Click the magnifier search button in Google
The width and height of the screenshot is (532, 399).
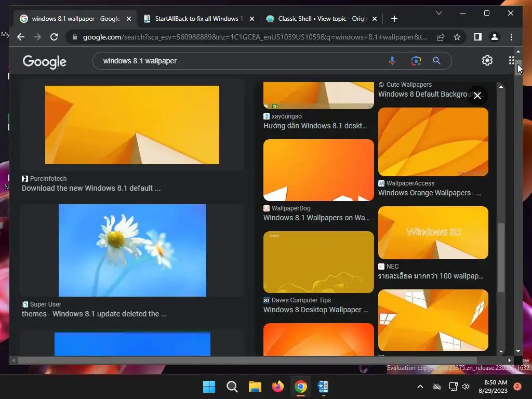[436, 61]
